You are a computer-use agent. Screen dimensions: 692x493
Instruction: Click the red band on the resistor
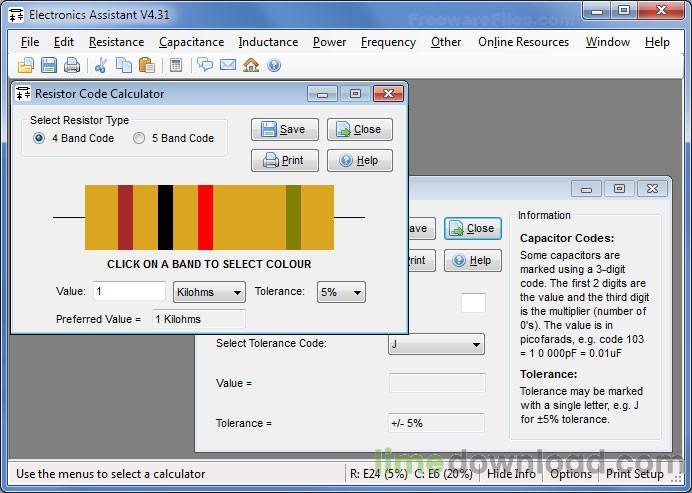pyautogui.click(x=205, y=218)
